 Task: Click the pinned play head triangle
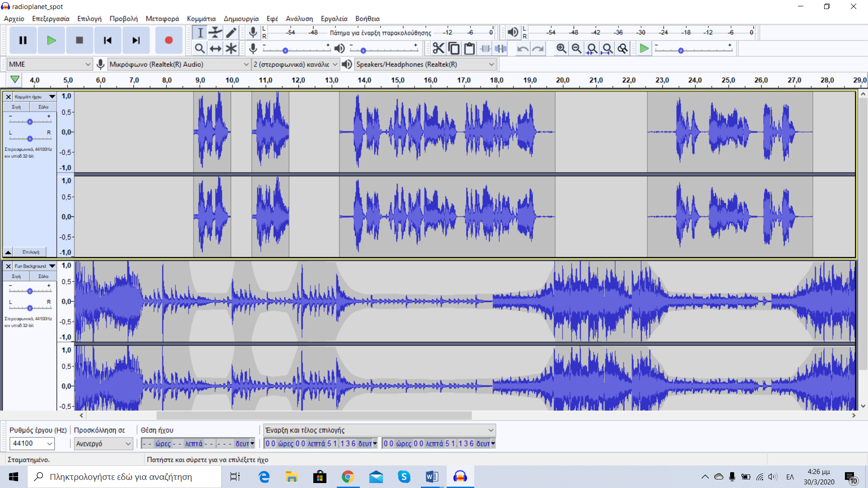tap(15, 80)
